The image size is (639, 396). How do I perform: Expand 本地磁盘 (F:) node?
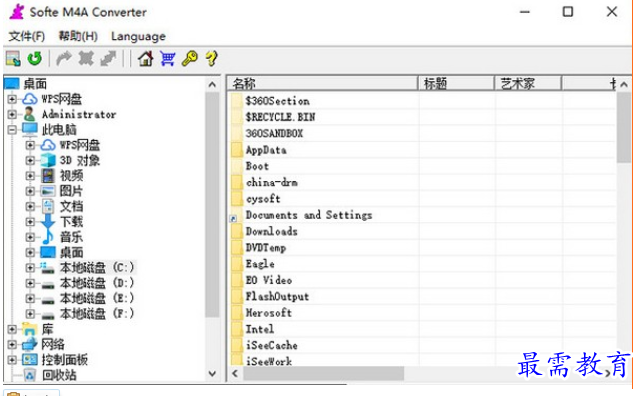(x=30, y=314)
